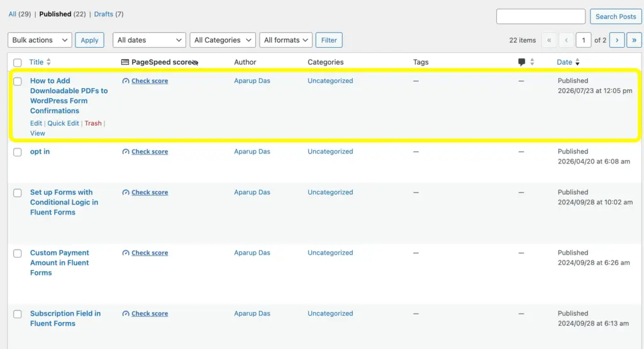Click Quick Edit under Downloadable PDFs post
644x349 pixels.
pos(64,123)
